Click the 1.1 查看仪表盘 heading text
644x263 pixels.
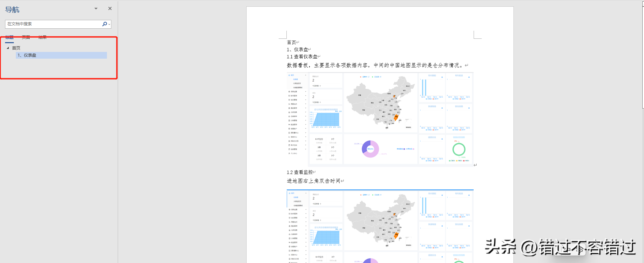point(302,57)
